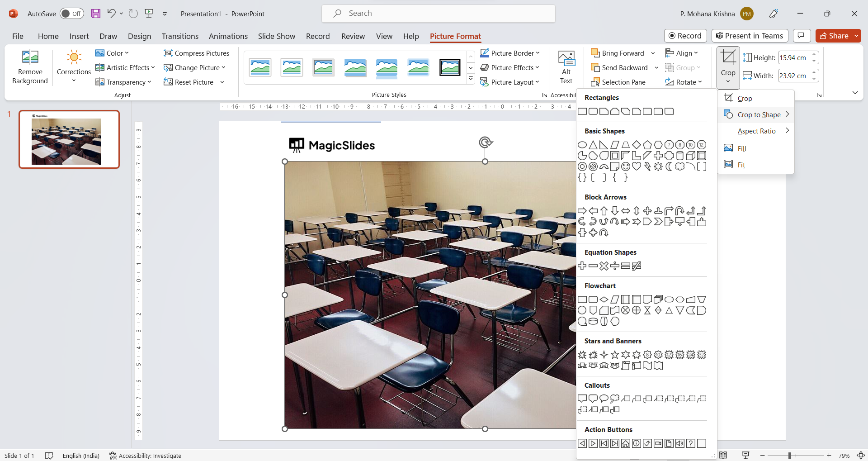This screenshot has height=461, width=868.
Task: Click the Share button
Action: click(834, 36)
